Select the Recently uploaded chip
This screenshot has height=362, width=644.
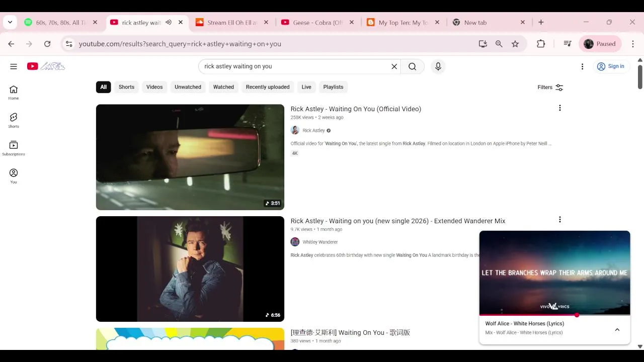click(x=268, y=87)
